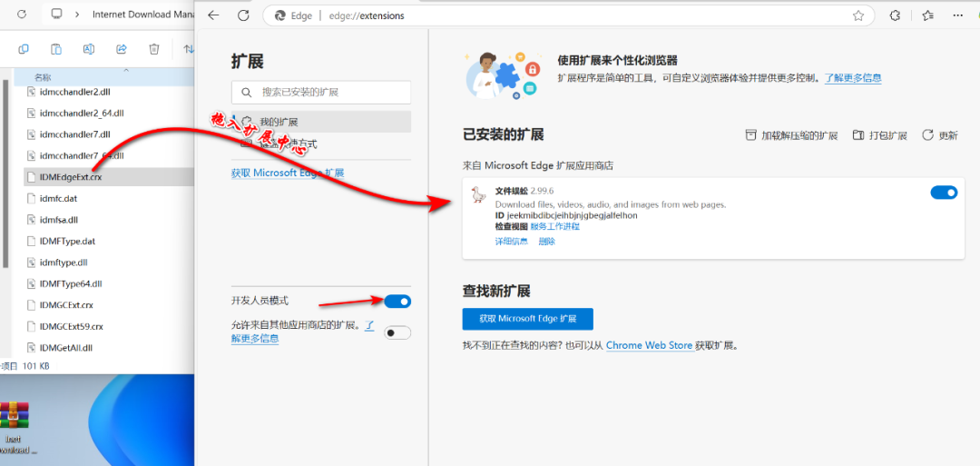Viewport: 980px width, 466px height.
Task: Click 加载解压缩的扩展 button
Action: (x=791, y=135)
